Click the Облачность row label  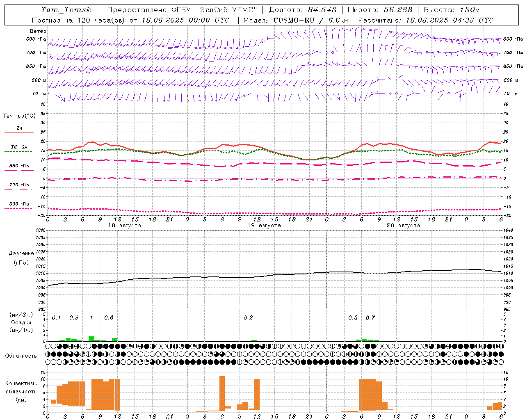coord(21,356)
